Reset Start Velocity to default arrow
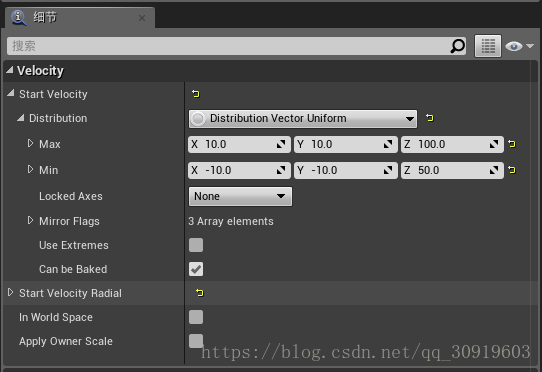 click(x=196, y=94)
